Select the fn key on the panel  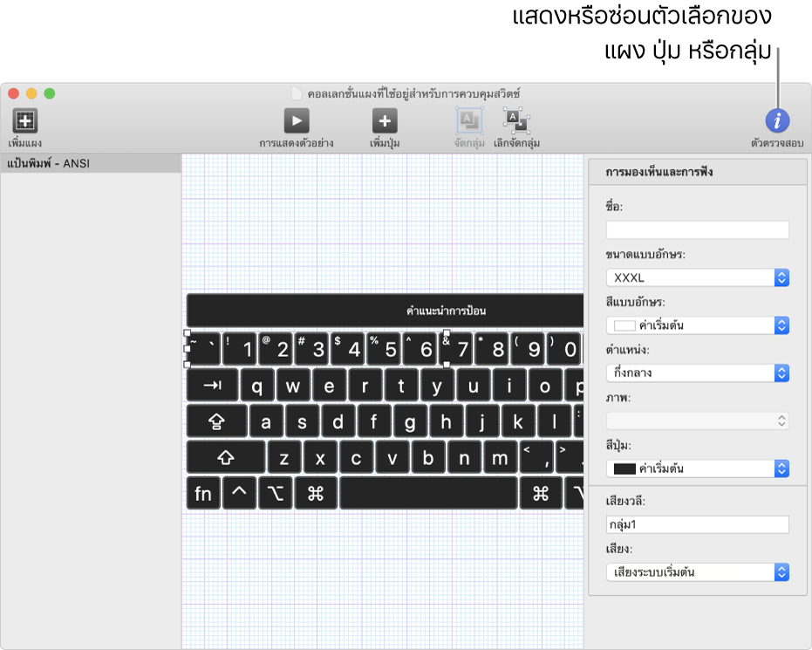click(x=203, y=494)
